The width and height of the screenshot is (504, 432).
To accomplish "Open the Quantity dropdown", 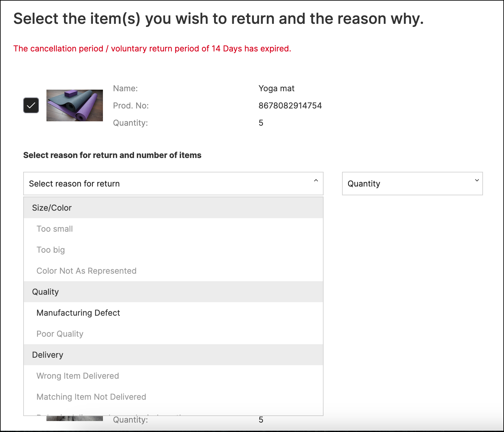I will click(412, 183).
